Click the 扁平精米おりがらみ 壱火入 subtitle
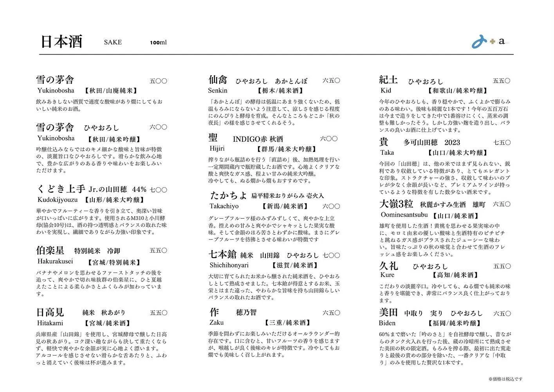The height and width of the screenshot is (392, 554). (x=287, y=195)
